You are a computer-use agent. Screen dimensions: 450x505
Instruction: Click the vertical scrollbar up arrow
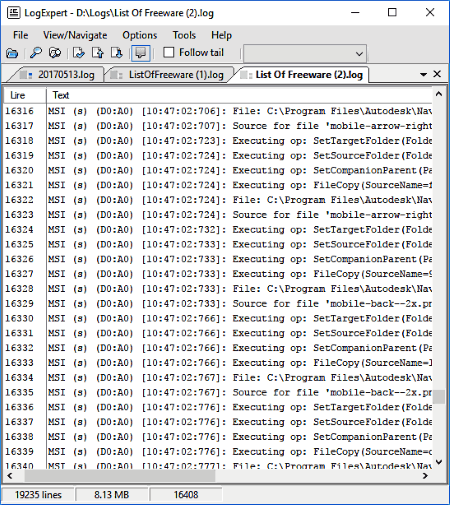click(439, 94)
